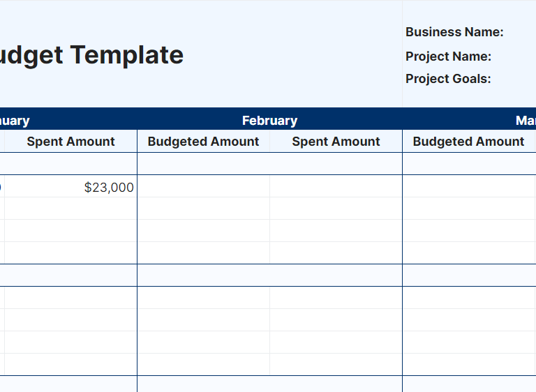The height and width of the screenshot is (392, 536).
Task: Select the "Budgeted Amount" header under February
Action: click(x=203, y=142)
